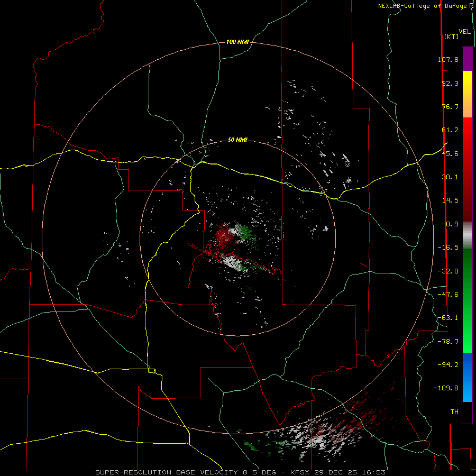The height and width of the screenshot is (476, 476).
Task: Click the Super-Resolution Base Velocity caption text
Action: point(241,472)
